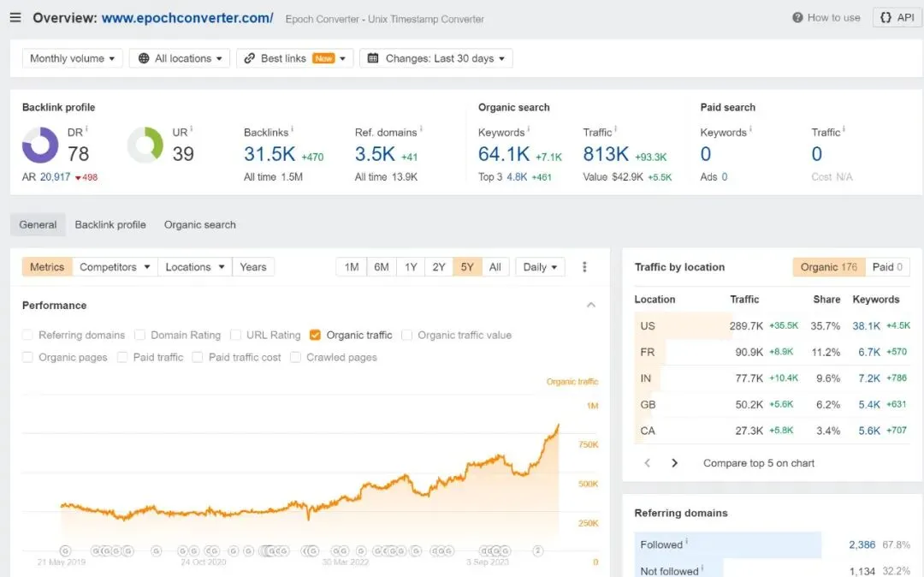Open the www.epochconverter.com link
Viewport: 924px width, 577px height.
pos(187,18)
